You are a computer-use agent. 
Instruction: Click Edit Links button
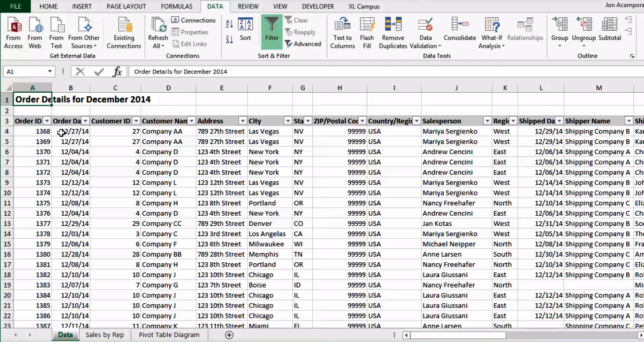pyautogui.click(x=189, y=44)
